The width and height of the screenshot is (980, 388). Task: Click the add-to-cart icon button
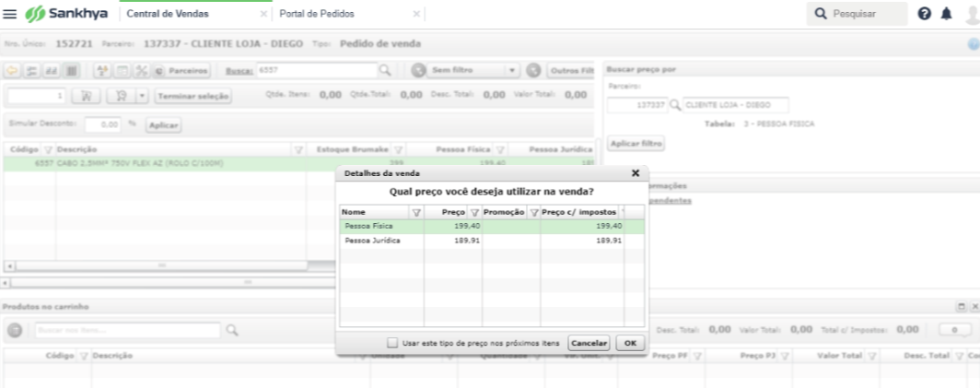(x=86, y=95)
